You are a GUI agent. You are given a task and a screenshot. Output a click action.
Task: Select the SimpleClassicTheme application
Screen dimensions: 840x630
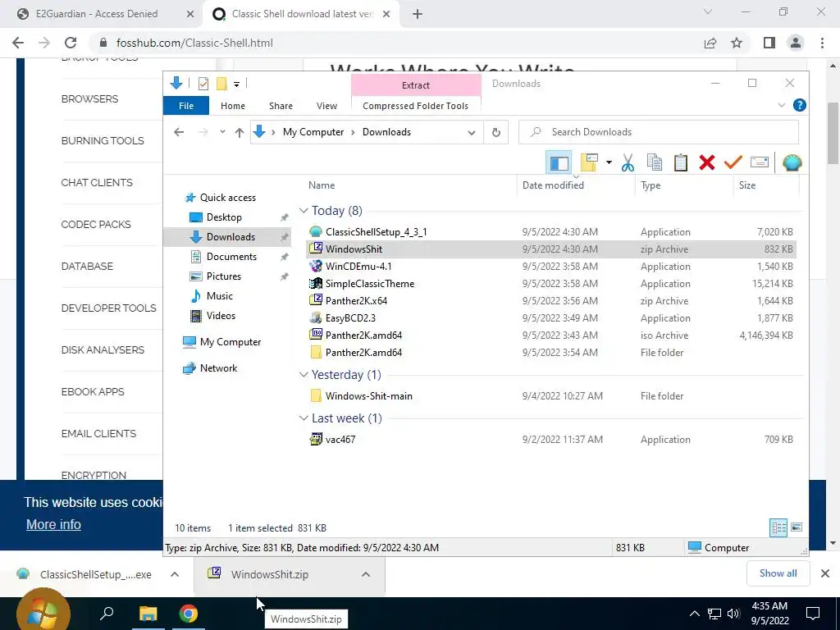pyautogui.click(x=550, y=283)
